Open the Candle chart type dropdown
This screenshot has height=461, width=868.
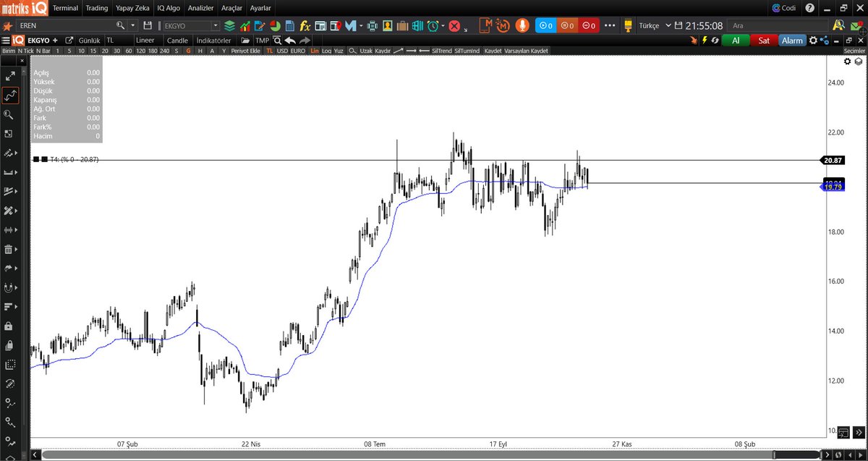(178, 41)
